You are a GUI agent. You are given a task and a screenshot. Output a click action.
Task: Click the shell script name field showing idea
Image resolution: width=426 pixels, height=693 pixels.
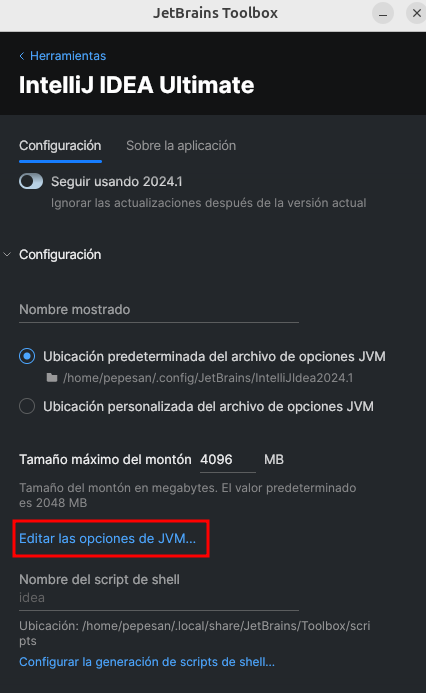159,598
